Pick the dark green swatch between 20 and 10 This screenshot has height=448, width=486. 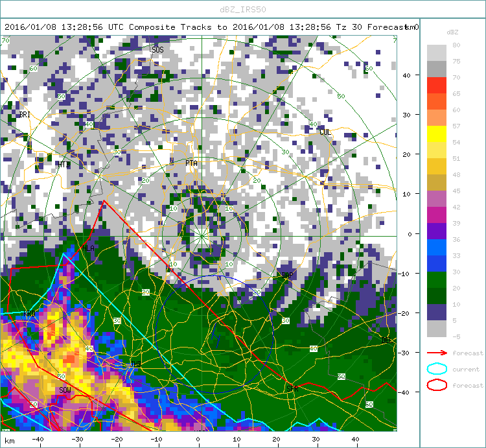(436, 296)
